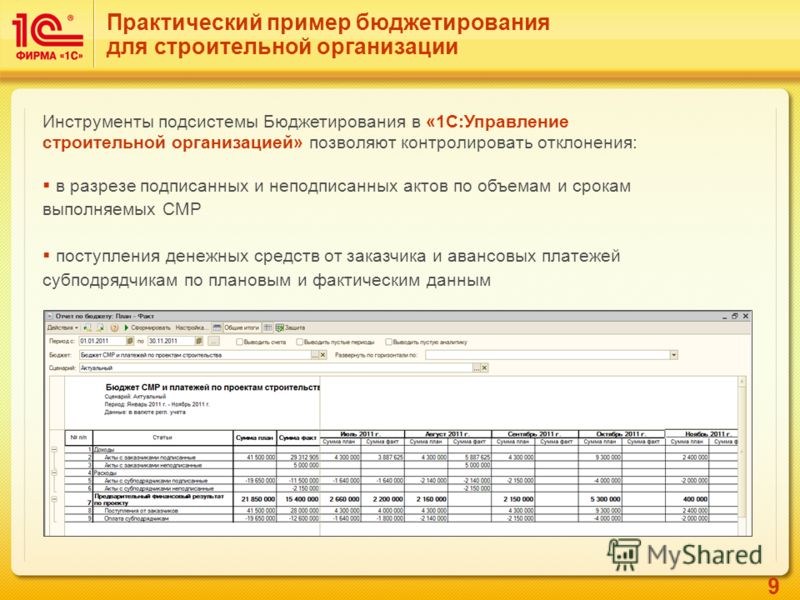Screen dimensions: 800x600
Task: Click the save settings toolbar icon
Action: pyautogui.click(x=101, y=328)
